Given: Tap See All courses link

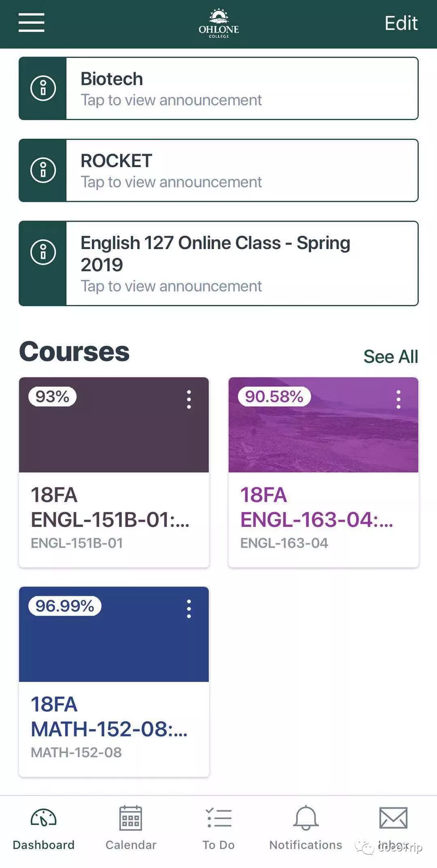Looking at the screenshot, I should [390, 357].
